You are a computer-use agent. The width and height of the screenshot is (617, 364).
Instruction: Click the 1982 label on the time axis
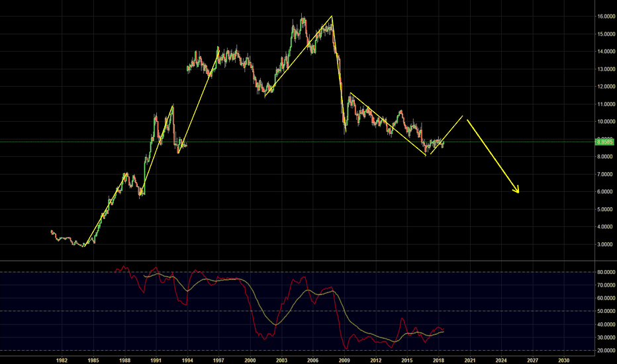point(62,360)
